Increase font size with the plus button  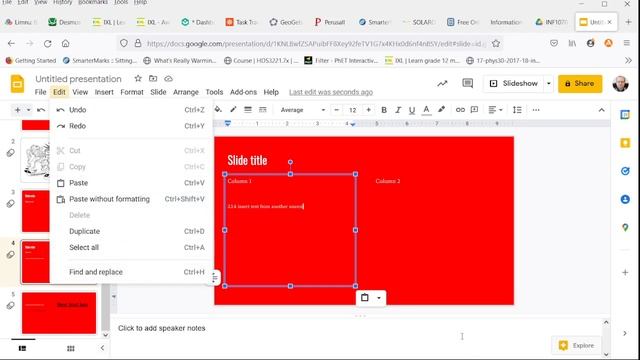click(369, 110)
